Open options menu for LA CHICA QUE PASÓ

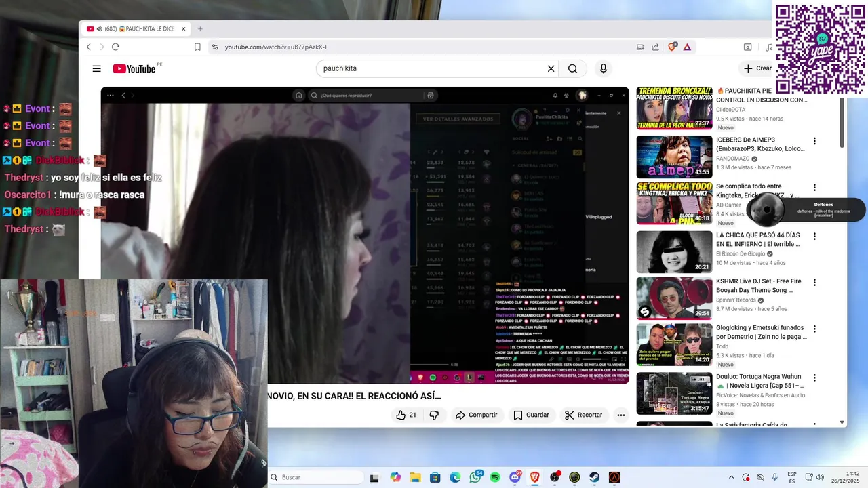point(814,237)
